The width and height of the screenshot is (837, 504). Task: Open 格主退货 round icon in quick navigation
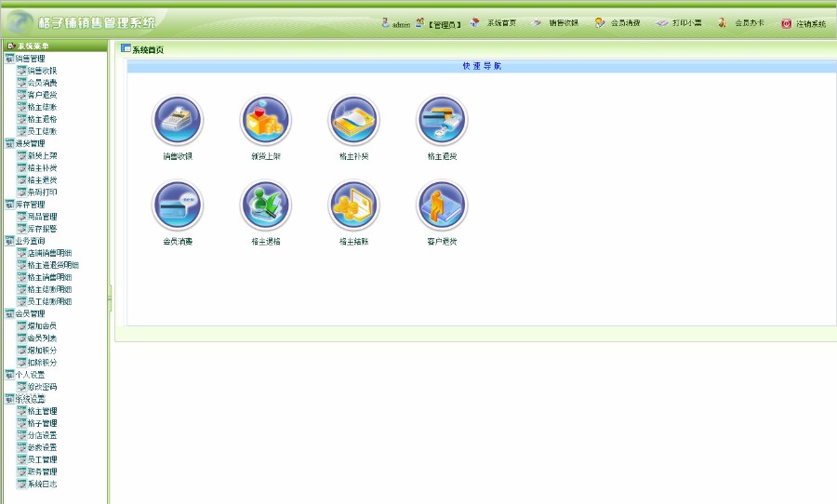[x=442, y=120]
